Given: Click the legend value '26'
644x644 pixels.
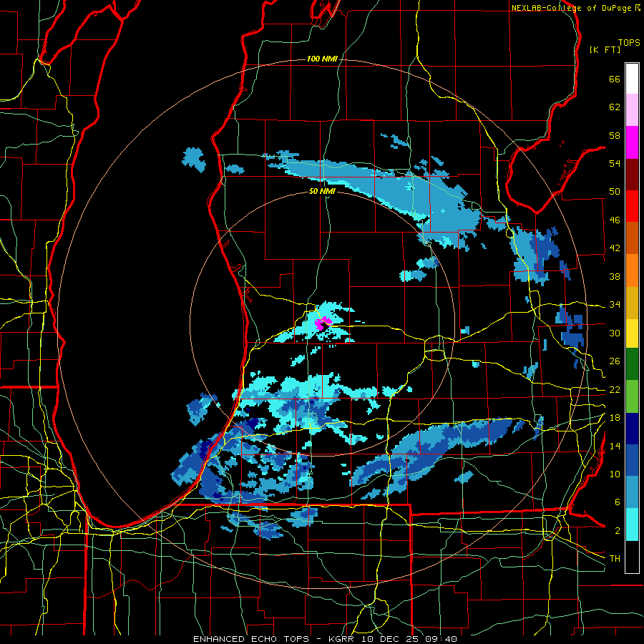Looking at the screenshot, I should click(615, 361).
